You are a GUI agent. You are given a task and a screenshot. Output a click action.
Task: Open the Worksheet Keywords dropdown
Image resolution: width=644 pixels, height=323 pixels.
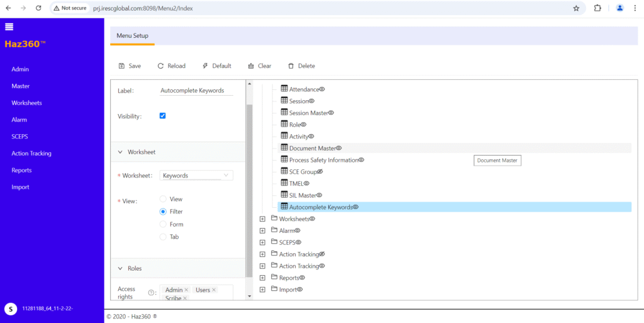tap(196, 176)
